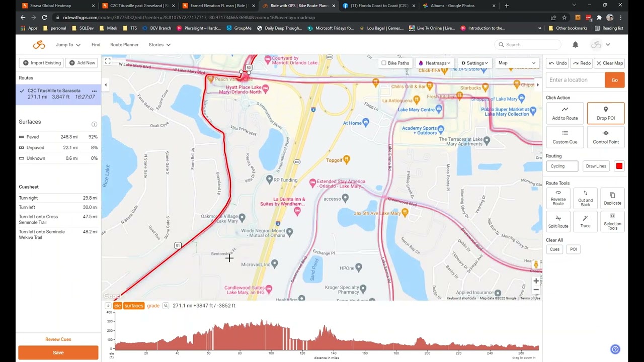Collapse the left routes panel arrow
The image size is (644, 362).
pos(106,85)
